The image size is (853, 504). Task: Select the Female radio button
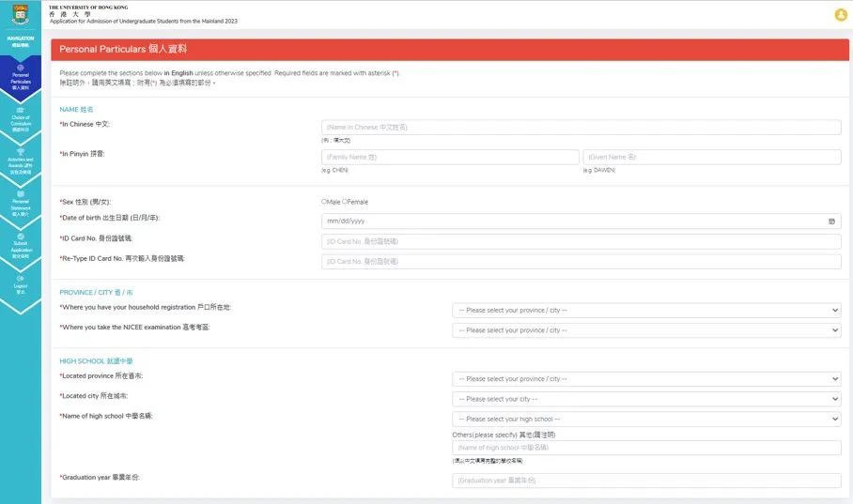click(345, 201)
